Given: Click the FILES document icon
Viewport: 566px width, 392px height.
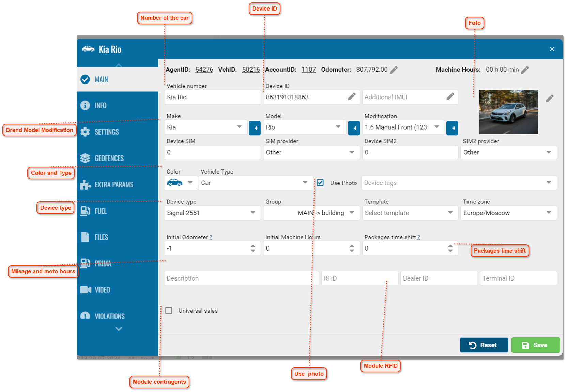Looking at the screenshot, I should pos(85,237).
